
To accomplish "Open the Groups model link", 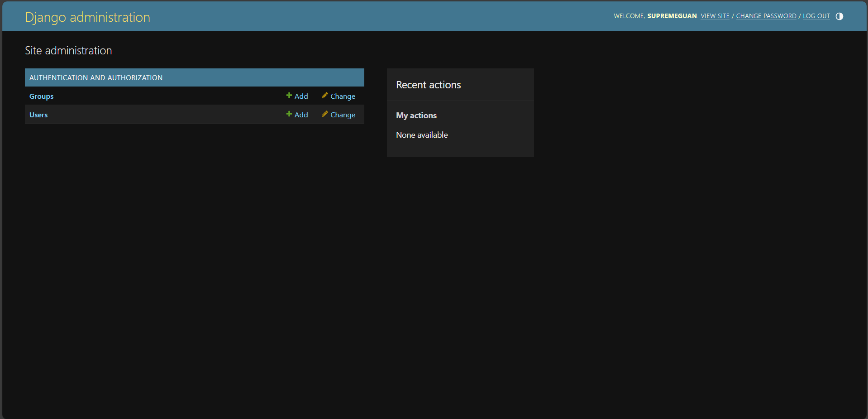I will click(41, 96).
